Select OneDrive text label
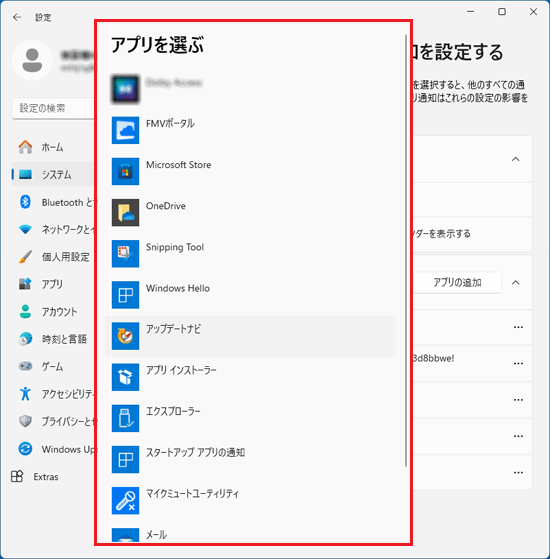Viewport: 550px width, 559px height. (166, 206)
